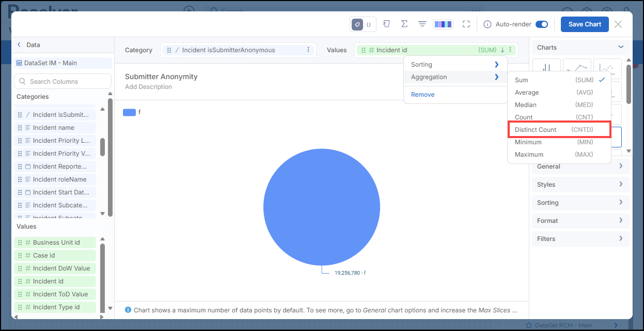
Task: Click Remove in the context menu
Action: point(422,95)
